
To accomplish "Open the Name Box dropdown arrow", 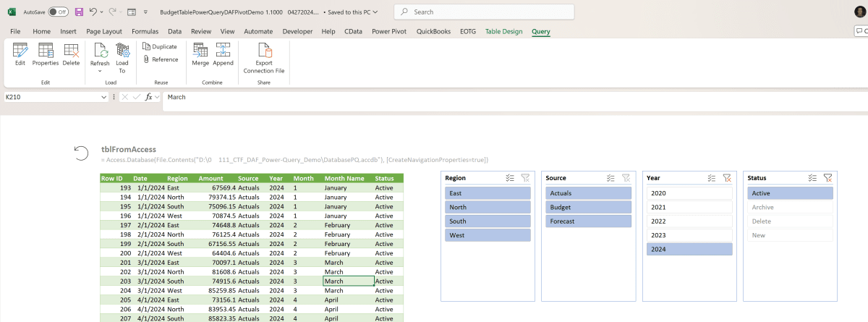I will (x=104, y=97).
